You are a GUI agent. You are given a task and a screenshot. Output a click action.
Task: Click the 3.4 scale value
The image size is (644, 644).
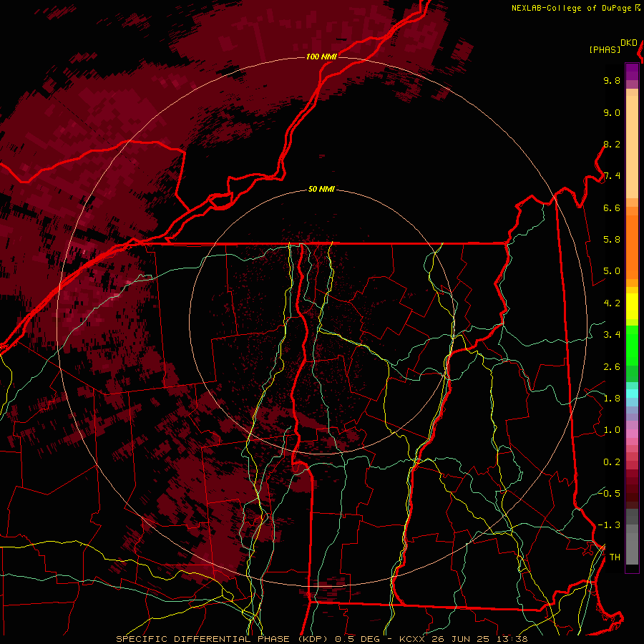pyautogui.click(x=612, y=335)
